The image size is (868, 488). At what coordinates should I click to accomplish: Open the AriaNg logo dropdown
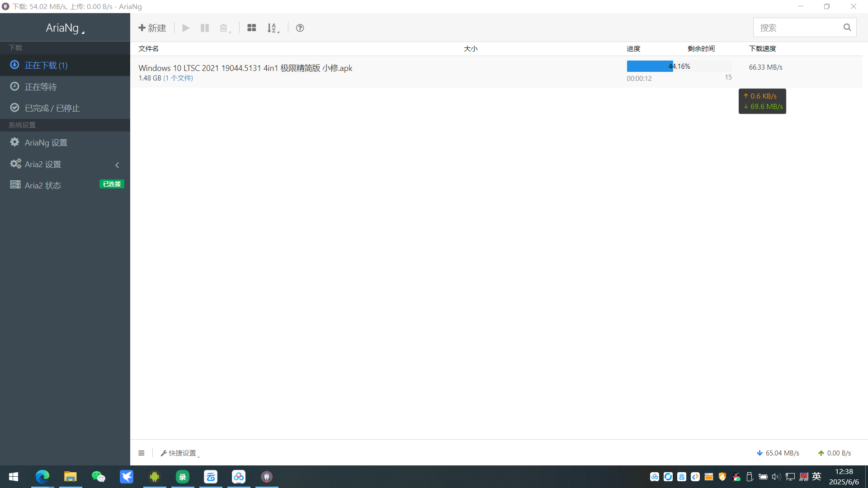[x=65, y=28]
